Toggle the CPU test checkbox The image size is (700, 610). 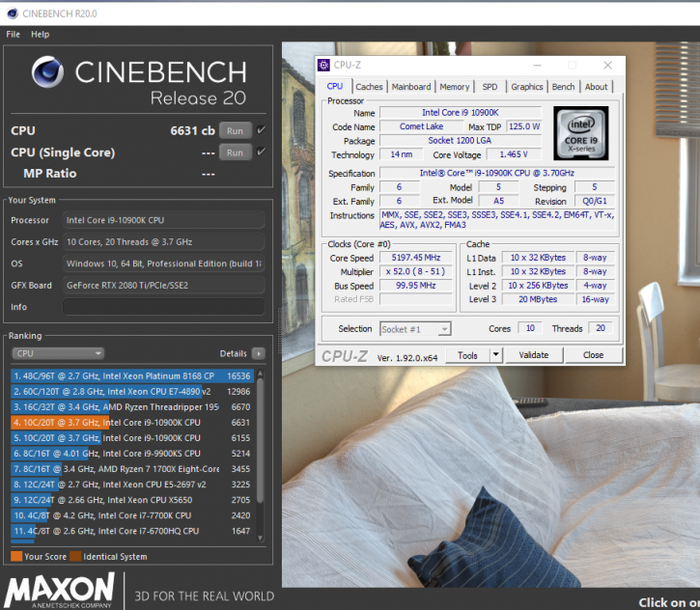pos(261,130)
